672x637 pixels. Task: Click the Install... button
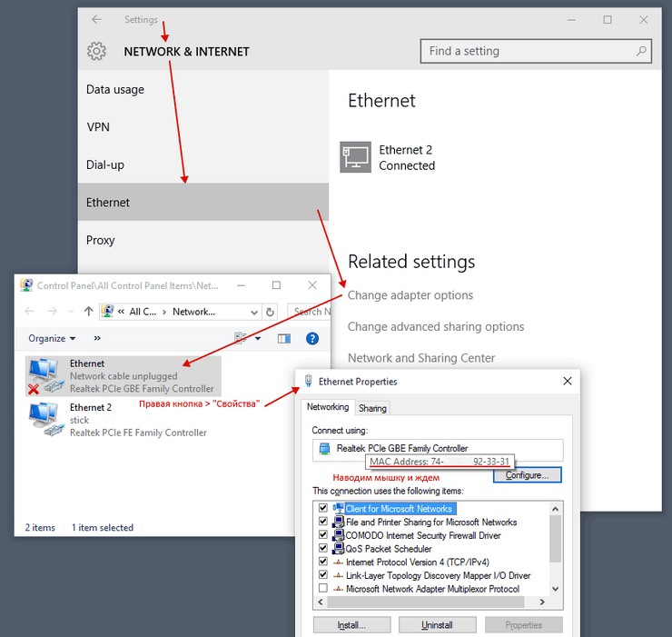pos(351,625)
